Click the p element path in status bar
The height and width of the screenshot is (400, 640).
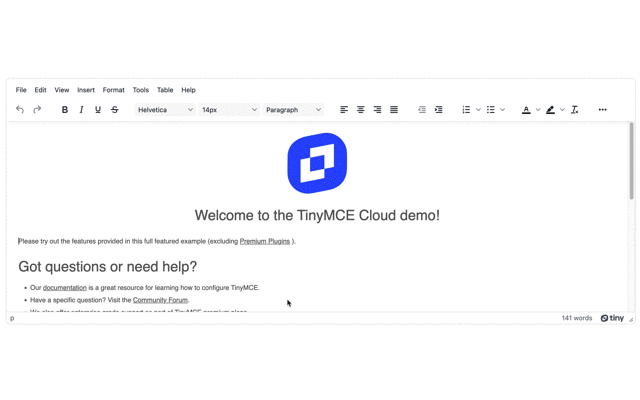point(12,318)
